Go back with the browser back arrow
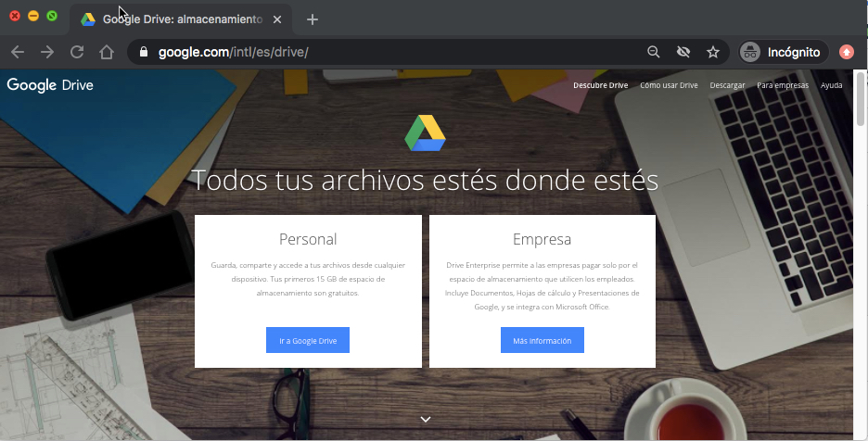Screen dimensions: 868x441 click(x=18, y=52)
